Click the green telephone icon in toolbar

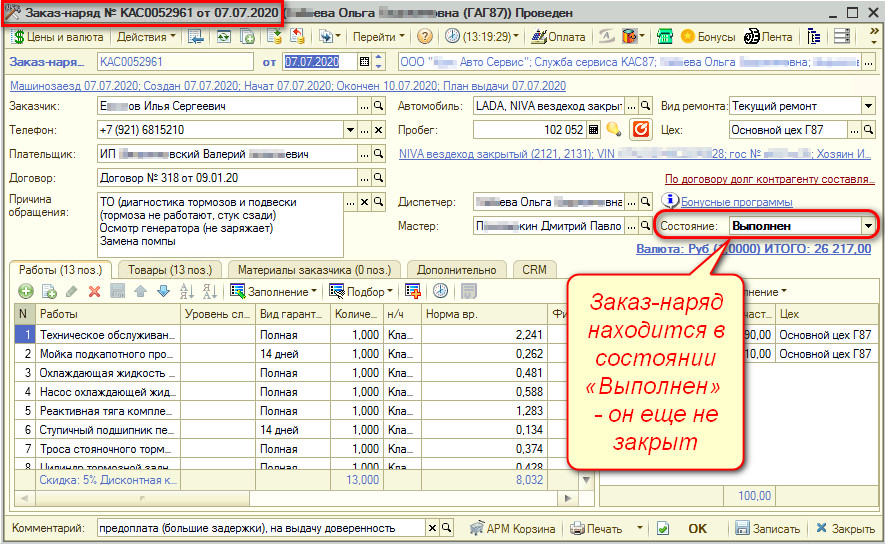tap(665, 37)
